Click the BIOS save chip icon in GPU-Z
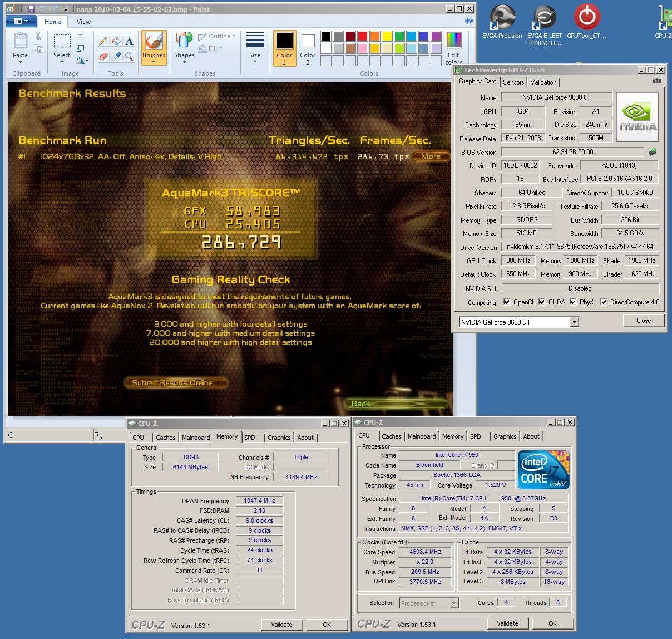This screenshot has height=639, width=672. (x=653, y=151)
